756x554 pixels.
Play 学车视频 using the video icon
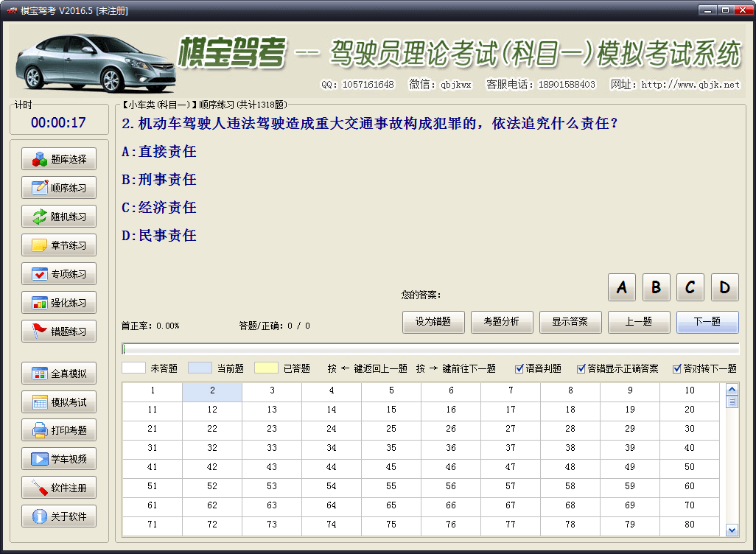[40, 459]
